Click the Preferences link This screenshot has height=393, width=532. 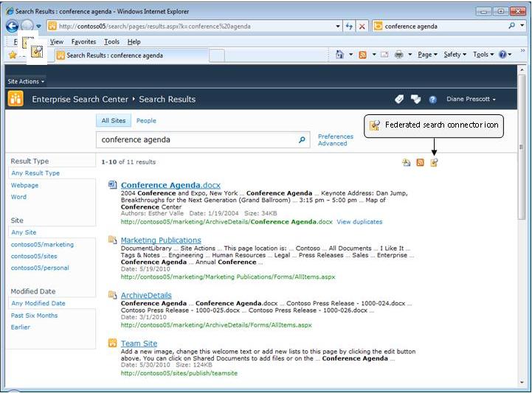(336, 136)
